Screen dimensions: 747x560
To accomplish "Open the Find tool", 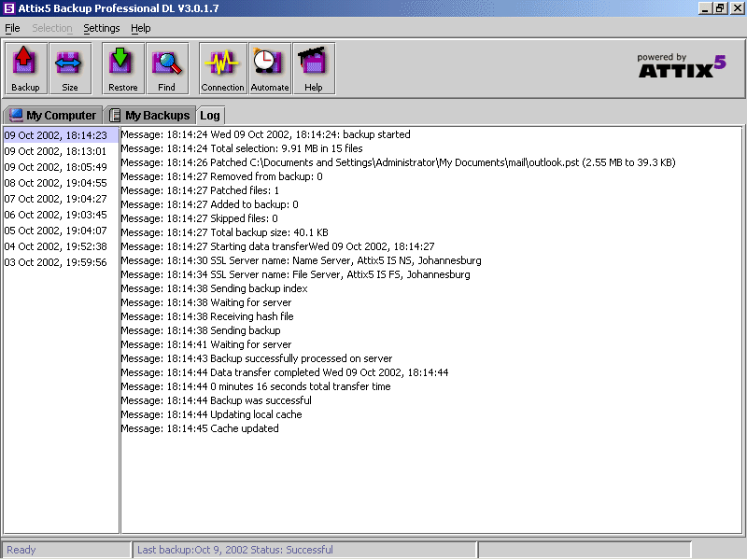I will [x=166, y=68].
